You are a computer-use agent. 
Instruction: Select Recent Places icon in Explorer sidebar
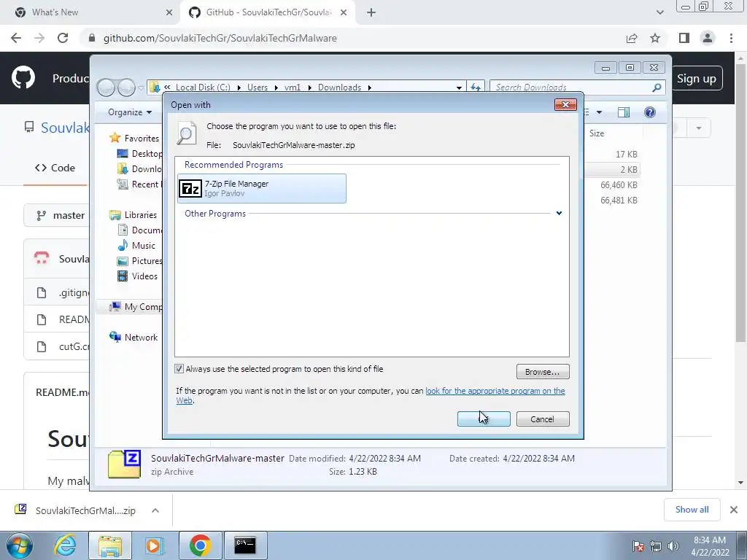pyautogui.click(x=123, y=184)
